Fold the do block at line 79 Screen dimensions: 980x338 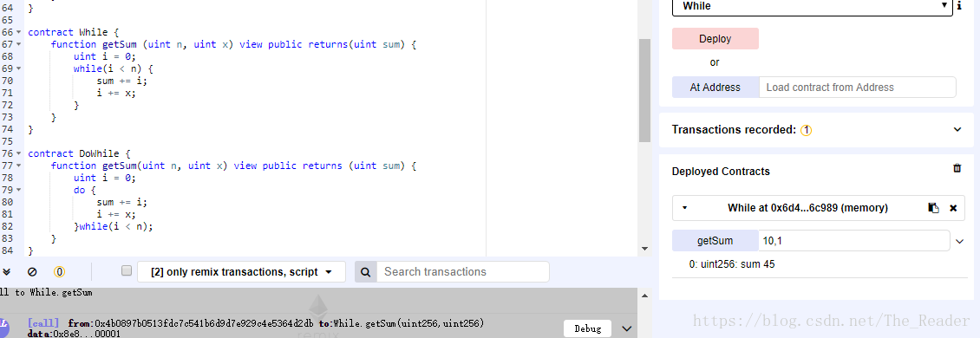19,190
